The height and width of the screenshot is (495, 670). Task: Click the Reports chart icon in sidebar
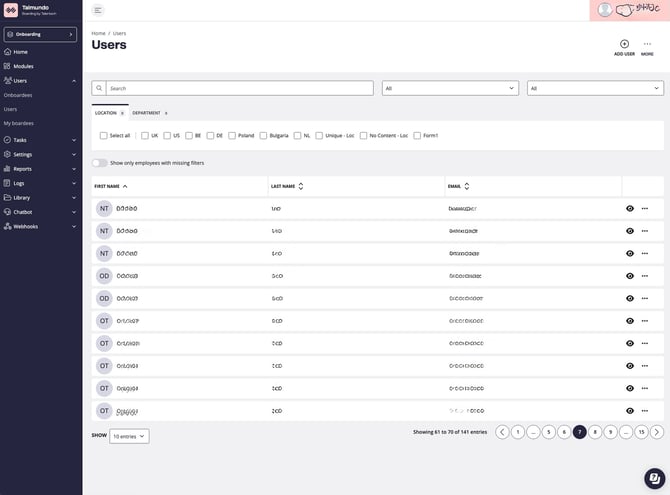7,169
